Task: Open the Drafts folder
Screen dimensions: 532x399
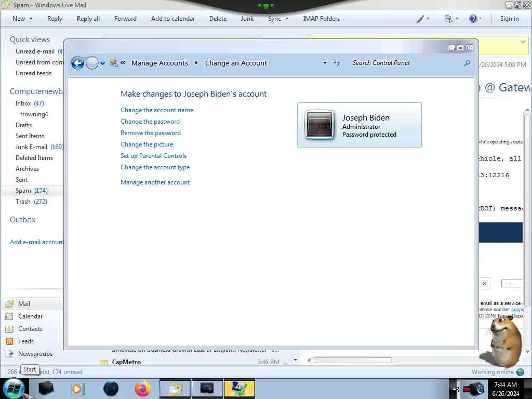Action: coord(23,125)
